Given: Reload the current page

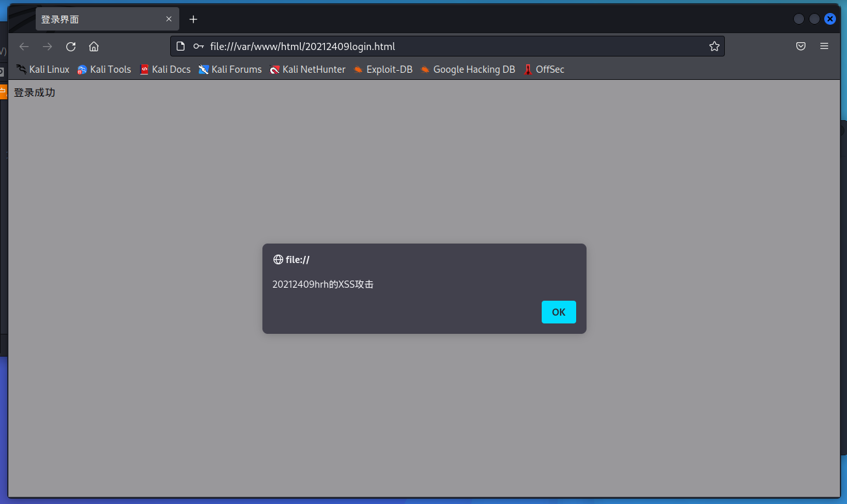Looking at the screenshot, I should coord(71,46).
